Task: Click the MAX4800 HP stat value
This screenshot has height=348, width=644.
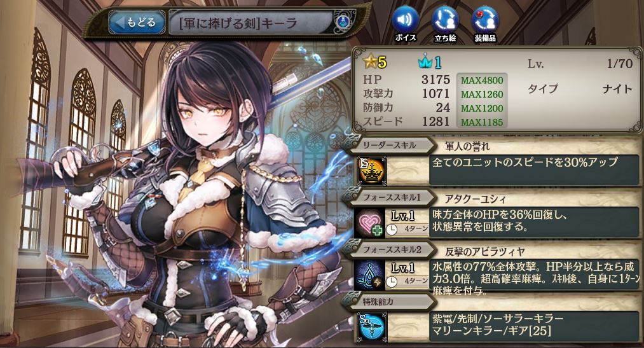Action: click(x=482, y=80)
